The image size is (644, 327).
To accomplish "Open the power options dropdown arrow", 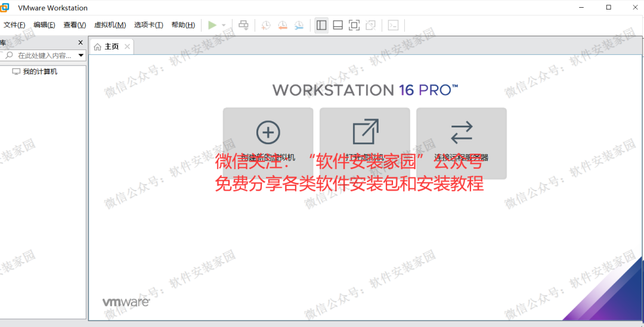I will (x=224, y=25).
